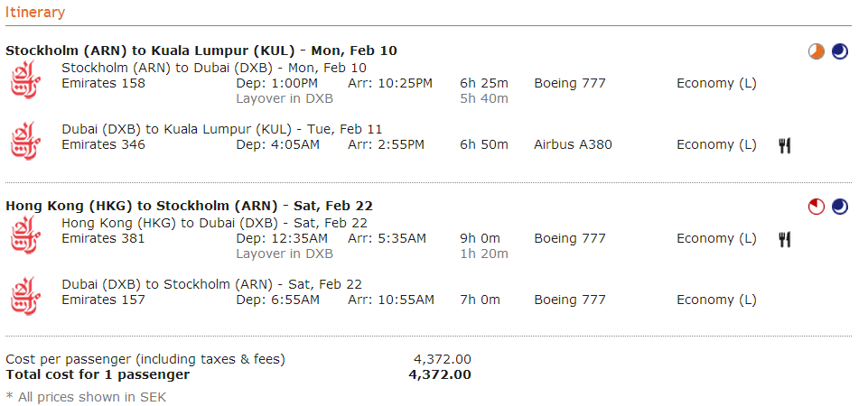Screen dimensions: 868x406
Task: Click the meal icon on Emirates 381 flight
Action: point(785,239)
